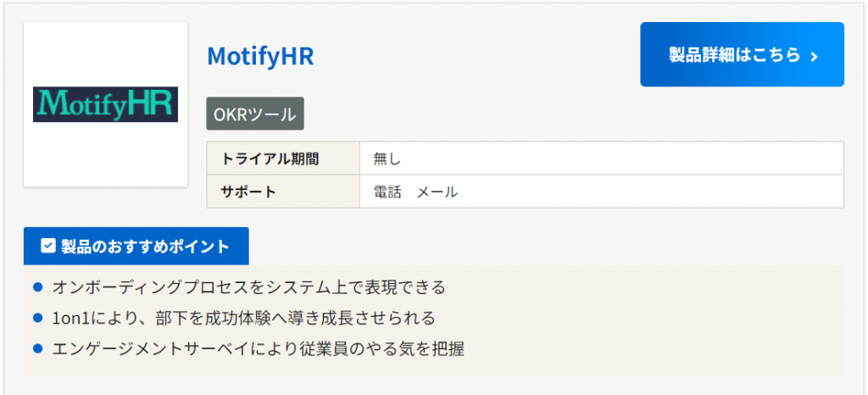Screen dimensions: 868x395
Task: Click the 1on1 recommendation point text
Action: tap(243, 318)
